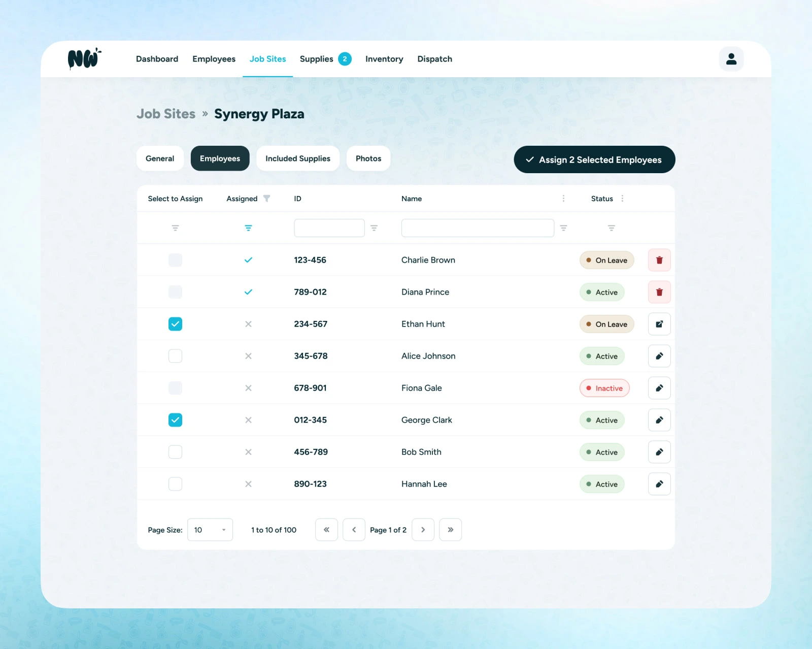
Task: Open the Supplies nav item
Action: [316, 59]
